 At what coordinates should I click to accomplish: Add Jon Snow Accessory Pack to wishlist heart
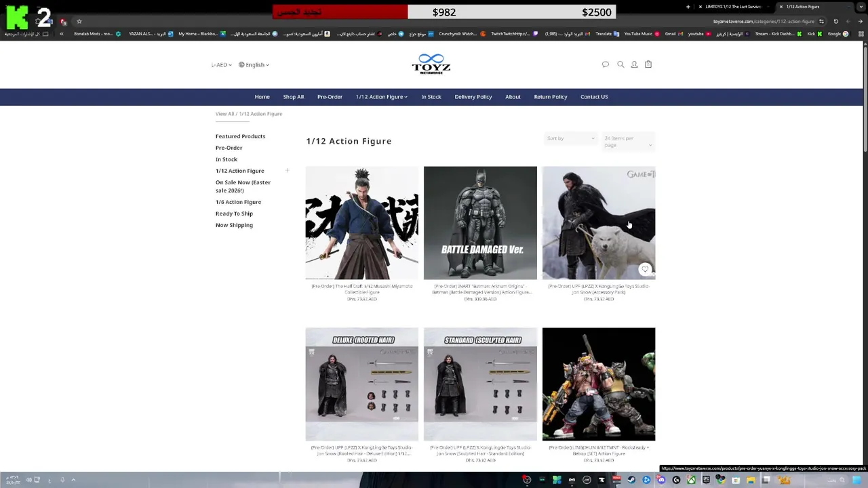coord(645,269)
